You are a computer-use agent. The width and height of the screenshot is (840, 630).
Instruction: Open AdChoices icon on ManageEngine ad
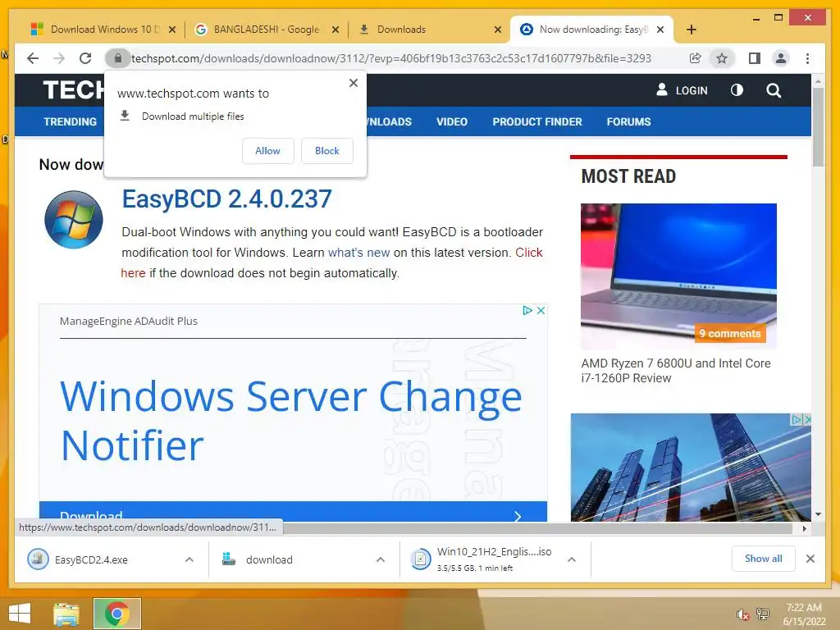click(527, 310)
